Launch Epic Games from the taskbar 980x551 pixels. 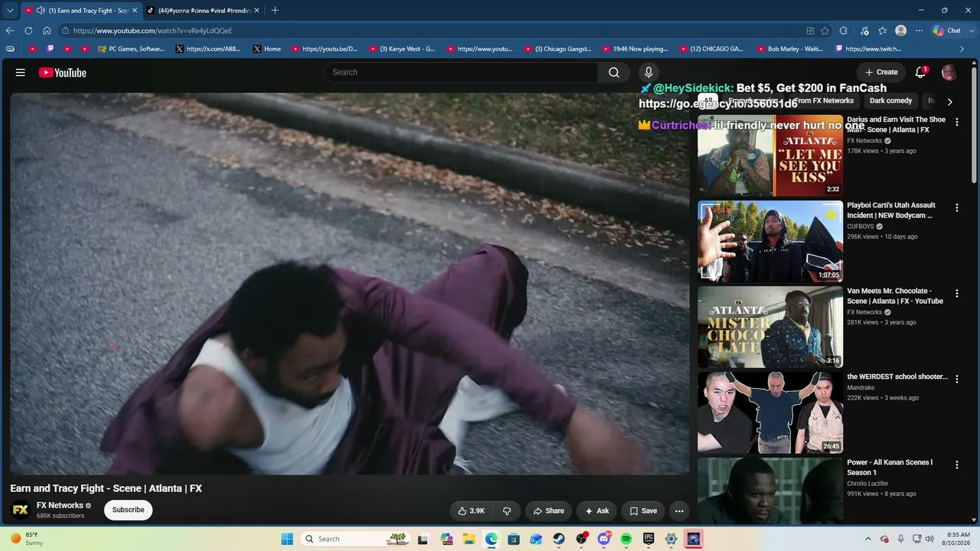pos(648,539)
